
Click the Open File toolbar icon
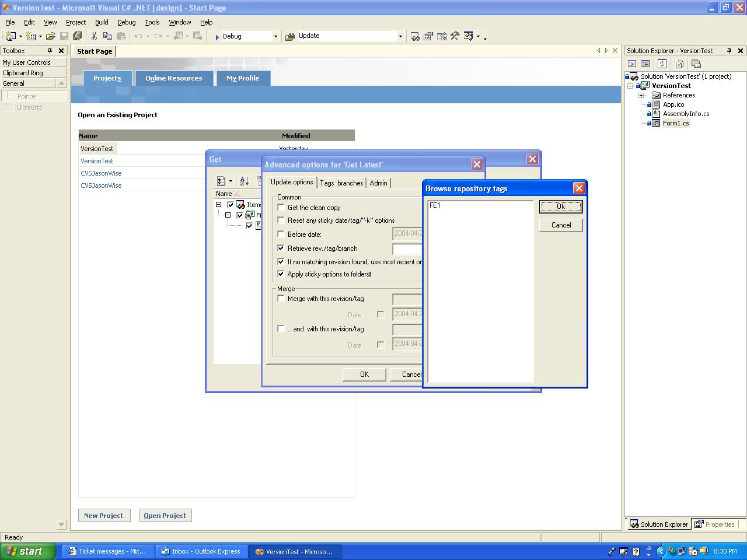[51, 36]
